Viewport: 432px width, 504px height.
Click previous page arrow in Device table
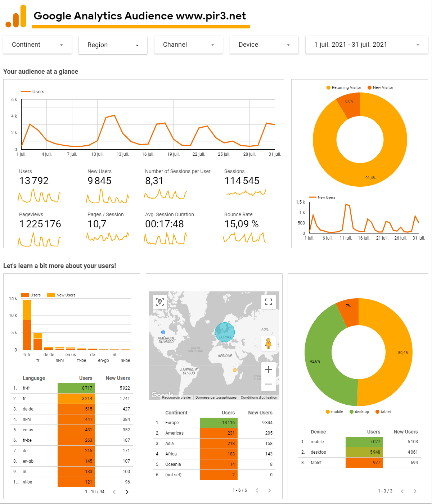tap(402, 491)
